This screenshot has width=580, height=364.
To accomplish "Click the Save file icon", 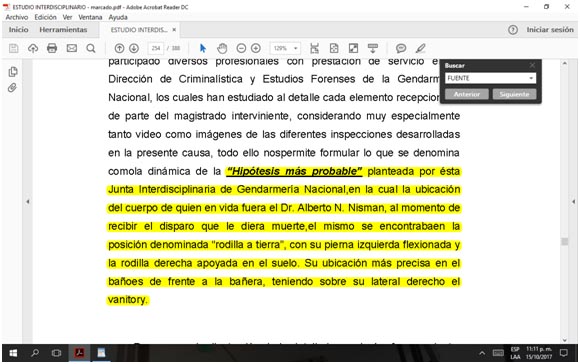I will 14,48.
